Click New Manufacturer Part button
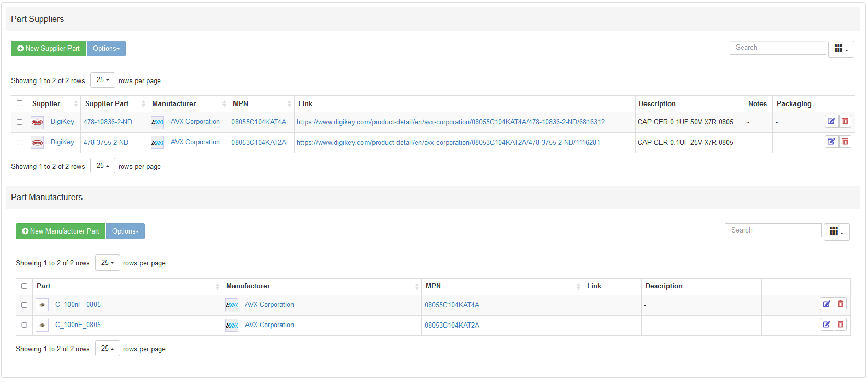The height and width of the screenshot is (382, 868). (61, 231)
